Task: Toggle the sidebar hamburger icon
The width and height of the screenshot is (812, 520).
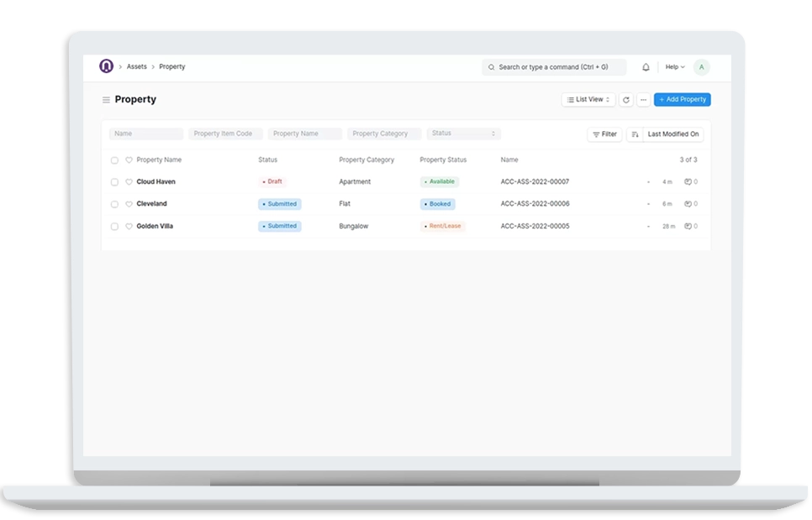Action: [x=106, y=100]
